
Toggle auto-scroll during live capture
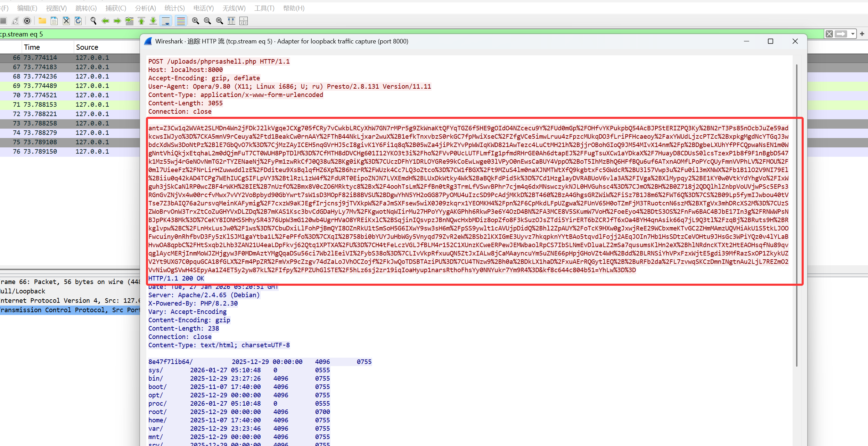click(166, 21)
